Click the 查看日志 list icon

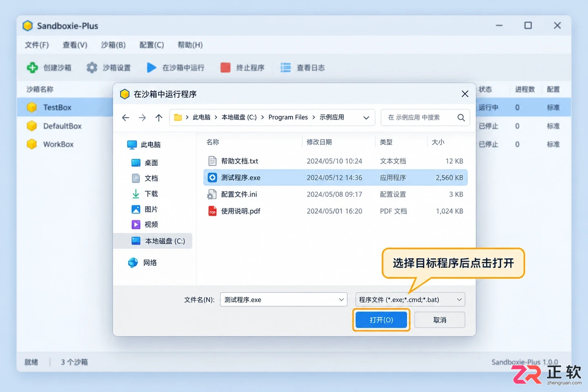pyautogui.click(x=285, y=67)
